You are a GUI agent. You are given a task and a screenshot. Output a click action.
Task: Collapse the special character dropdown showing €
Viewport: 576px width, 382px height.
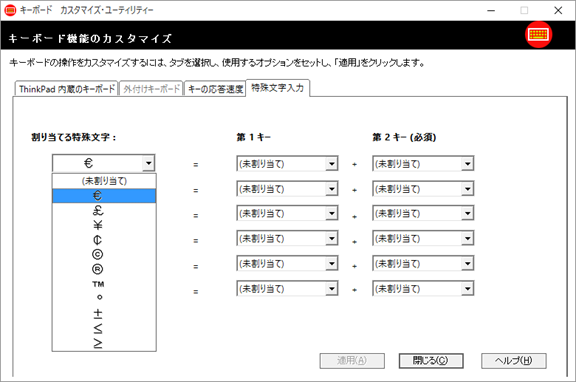pos(148,163)
